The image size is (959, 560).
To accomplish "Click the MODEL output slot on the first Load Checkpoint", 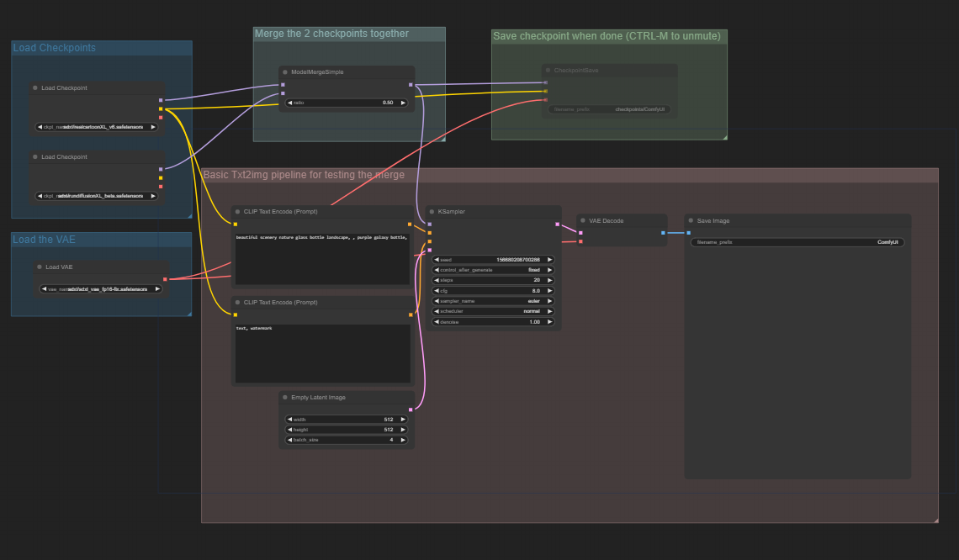I will (x=161, y=100).
